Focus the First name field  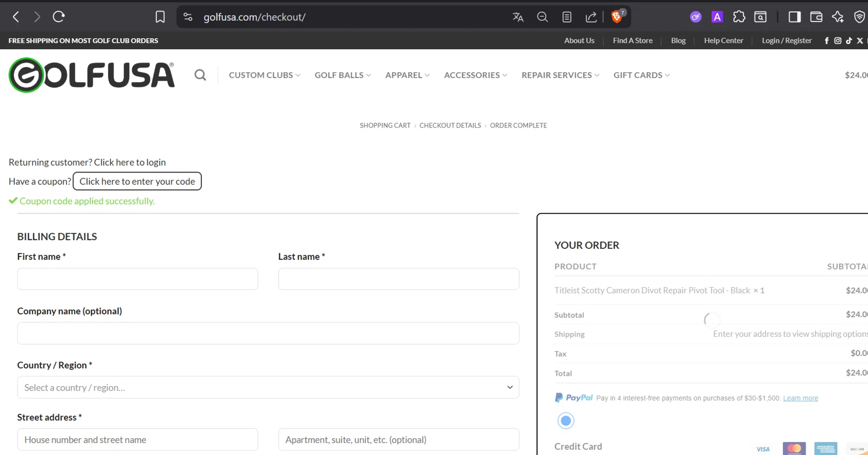coord(138,279)
